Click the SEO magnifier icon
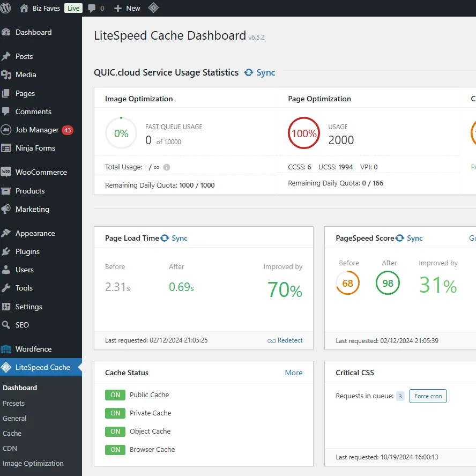476x476 pixels. point(6,325)
